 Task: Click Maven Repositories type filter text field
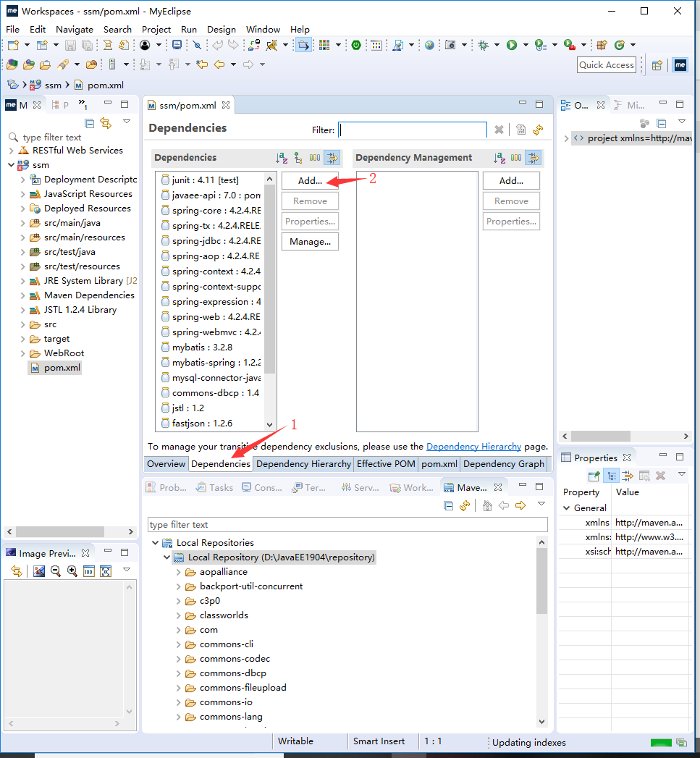click(x=347, y=524)
